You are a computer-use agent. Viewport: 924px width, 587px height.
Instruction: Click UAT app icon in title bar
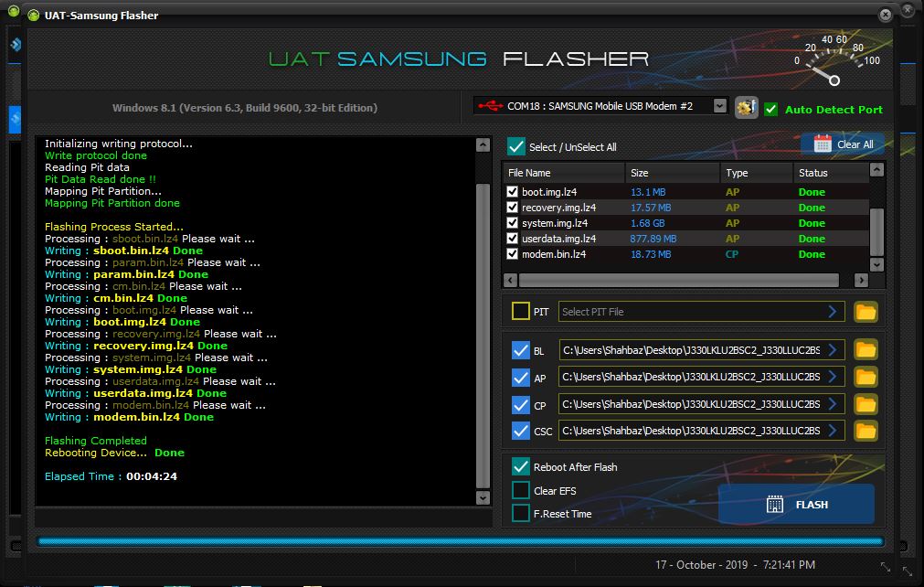tap(34, 16)
